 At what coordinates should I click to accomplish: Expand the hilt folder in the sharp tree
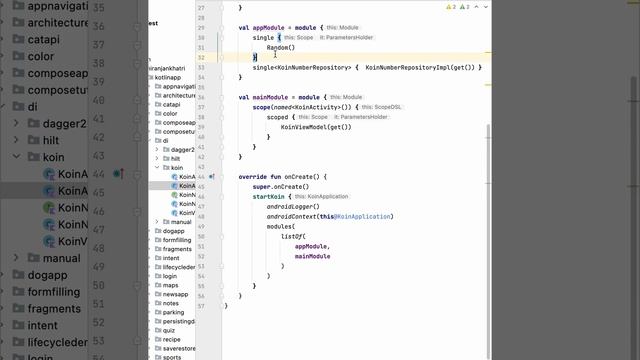[157, 158]
